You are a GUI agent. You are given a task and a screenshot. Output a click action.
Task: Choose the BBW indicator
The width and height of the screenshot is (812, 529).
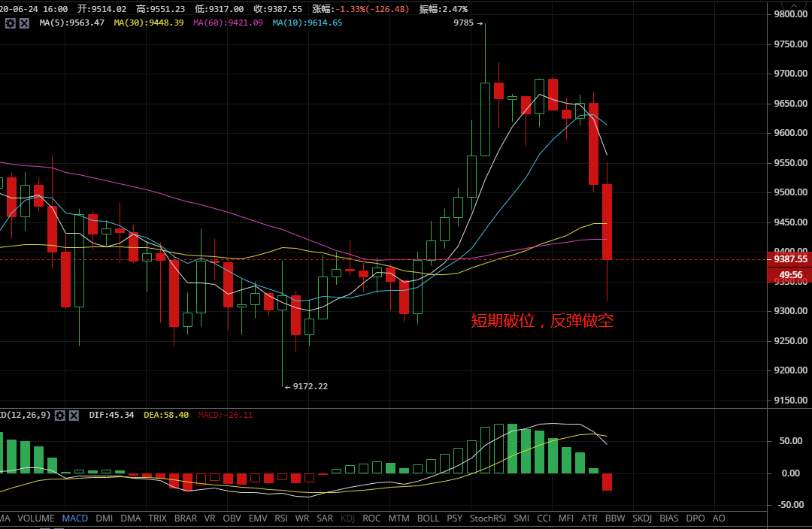click(615, 518)
